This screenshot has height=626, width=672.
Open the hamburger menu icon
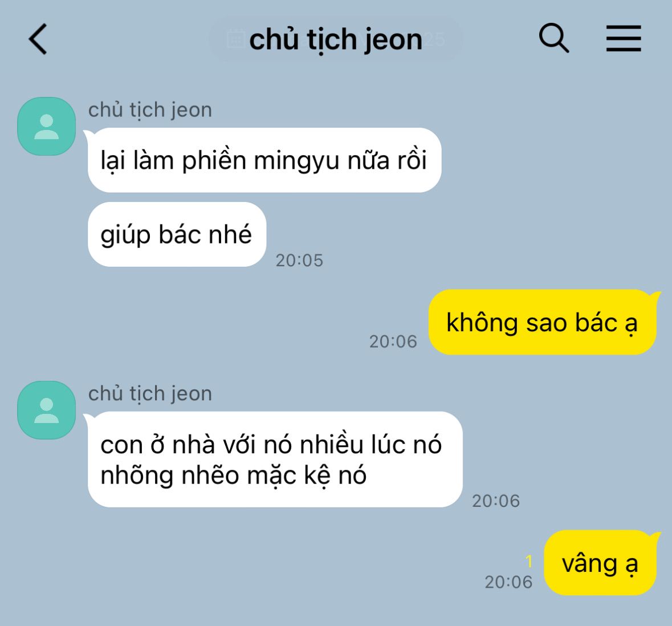coord(624,39)
